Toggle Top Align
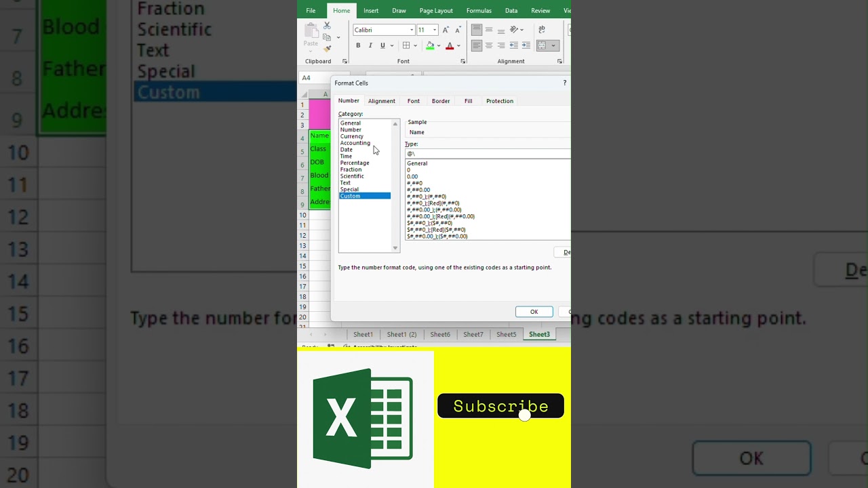 click(477, 30)
